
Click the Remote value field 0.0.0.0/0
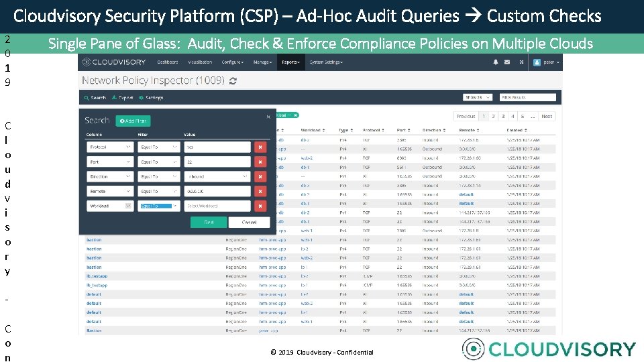point(217,191)
